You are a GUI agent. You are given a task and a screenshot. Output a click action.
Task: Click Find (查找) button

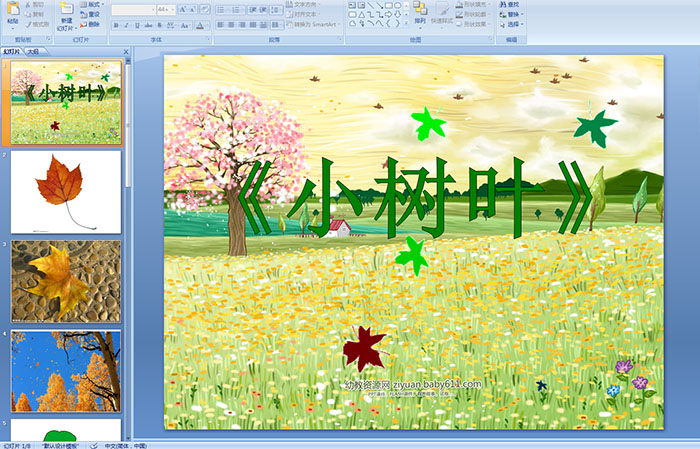pyautogui.click(x=509, y=4)
